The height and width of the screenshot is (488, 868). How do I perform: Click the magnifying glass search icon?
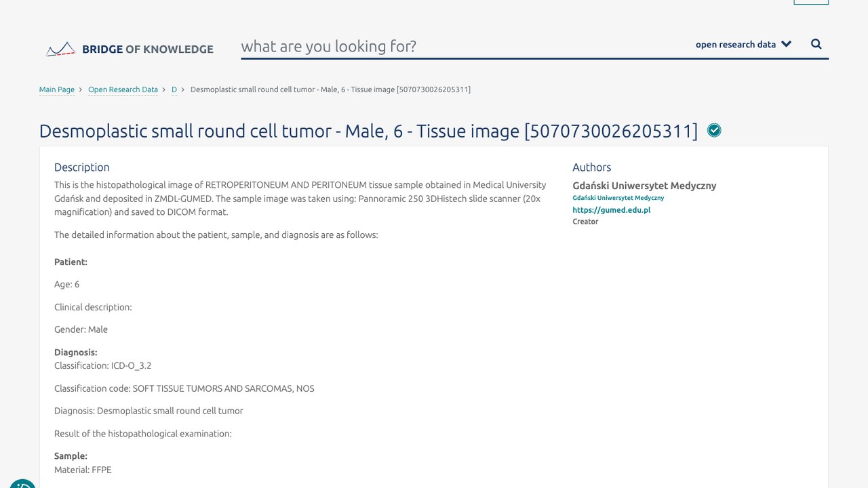click(x=816, y=44)
